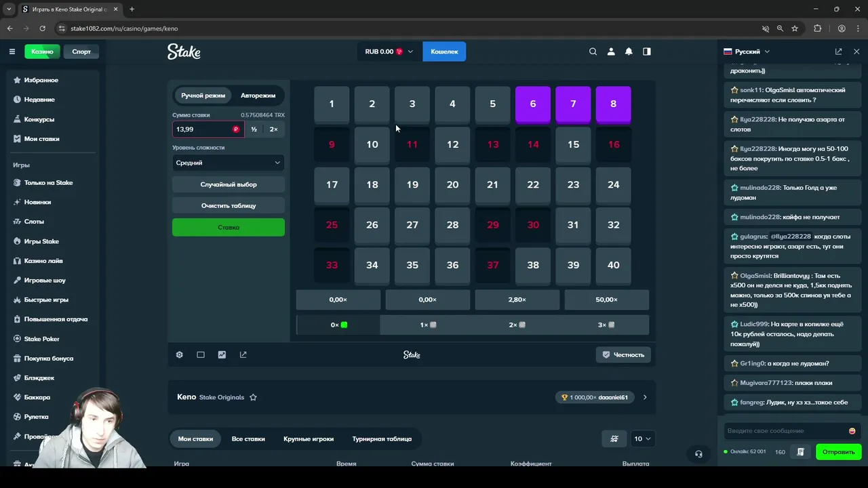868x488 pixels.
Task: Click Очистить таблицу button
Action: click(x=229, y=205)
